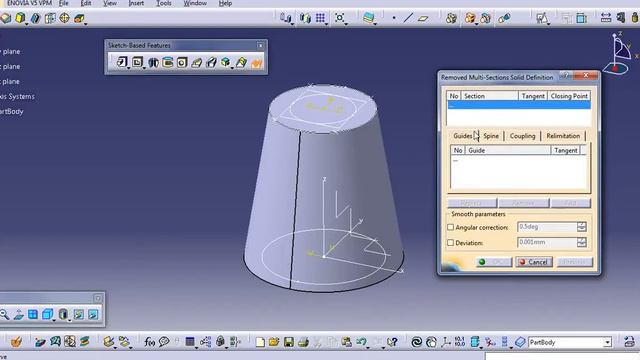640x360 pixels.
Task: Click the New document icon
Action: tap(260, 342)
